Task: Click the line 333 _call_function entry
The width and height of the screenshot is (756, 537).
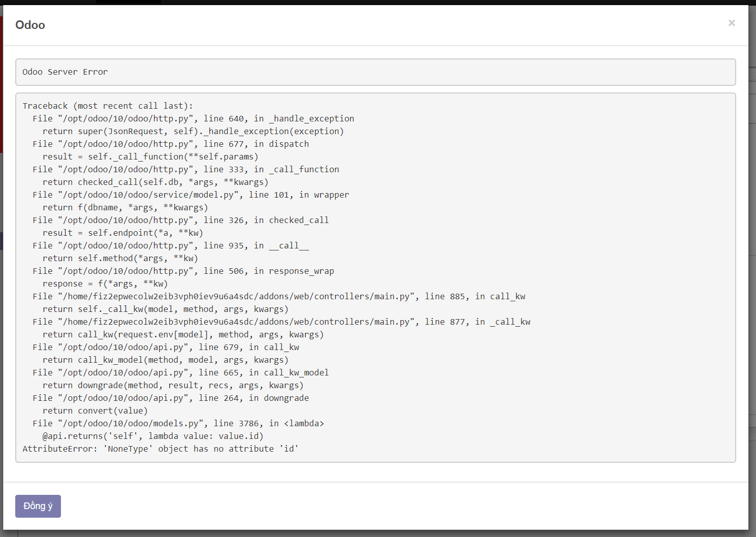Action: tap(186, 169)
